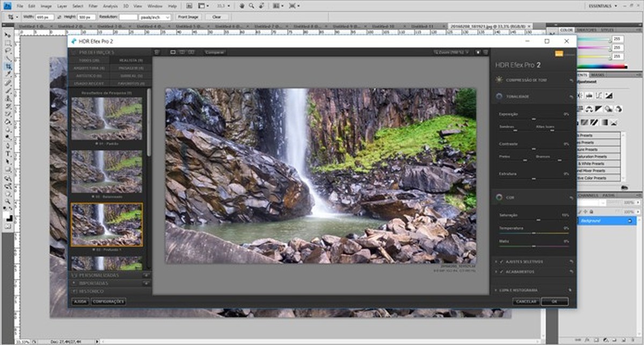Switch to side-by-side preview in HDR Efex
Viewport: 644px width, 345px height.
pyautogui.click(x=192, y=52)
